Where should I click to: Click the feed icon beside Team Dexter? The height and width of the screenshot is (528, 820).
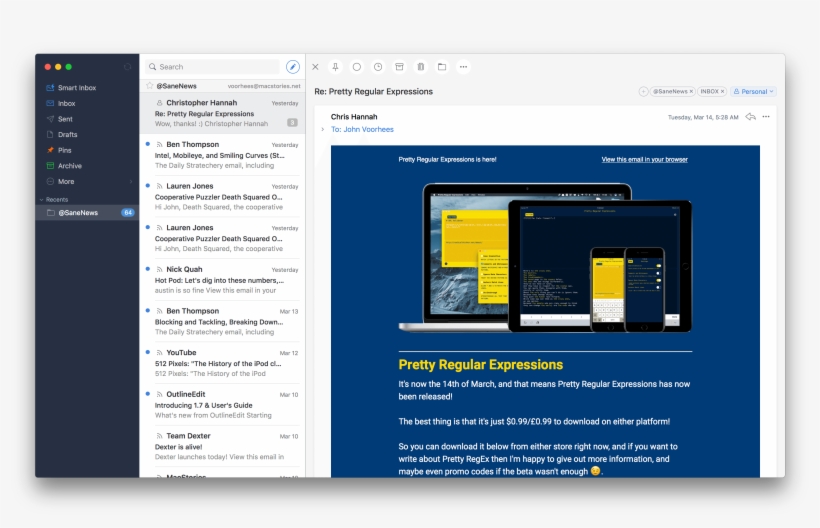(x=160, y=436)
